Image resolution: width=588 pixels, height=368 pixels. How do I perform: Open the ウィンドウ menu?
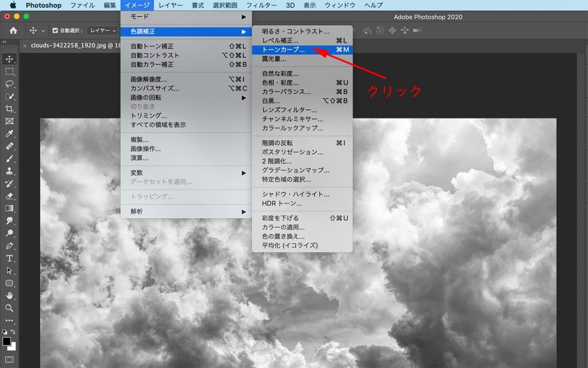(340, 5)
